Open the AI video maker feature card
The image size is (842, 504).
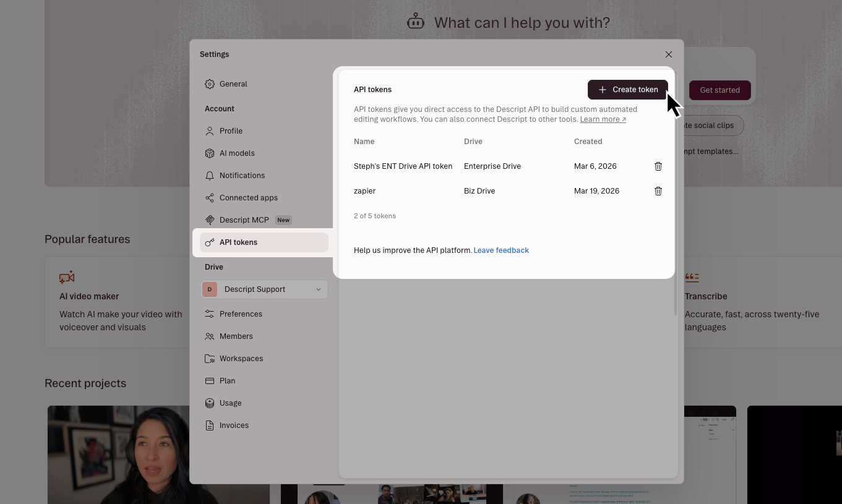[118, 302]
